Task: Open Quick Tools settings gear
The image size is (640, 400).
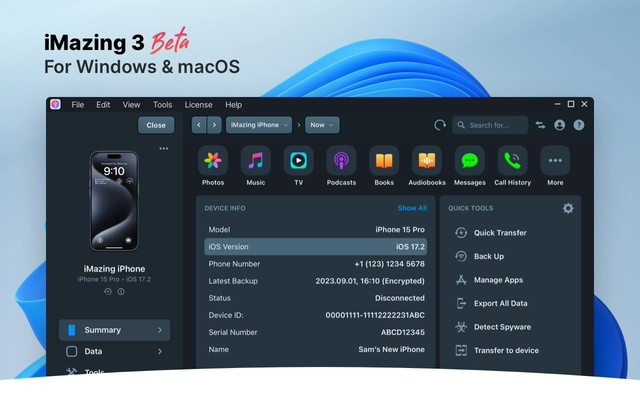Action: click(568, 208)
